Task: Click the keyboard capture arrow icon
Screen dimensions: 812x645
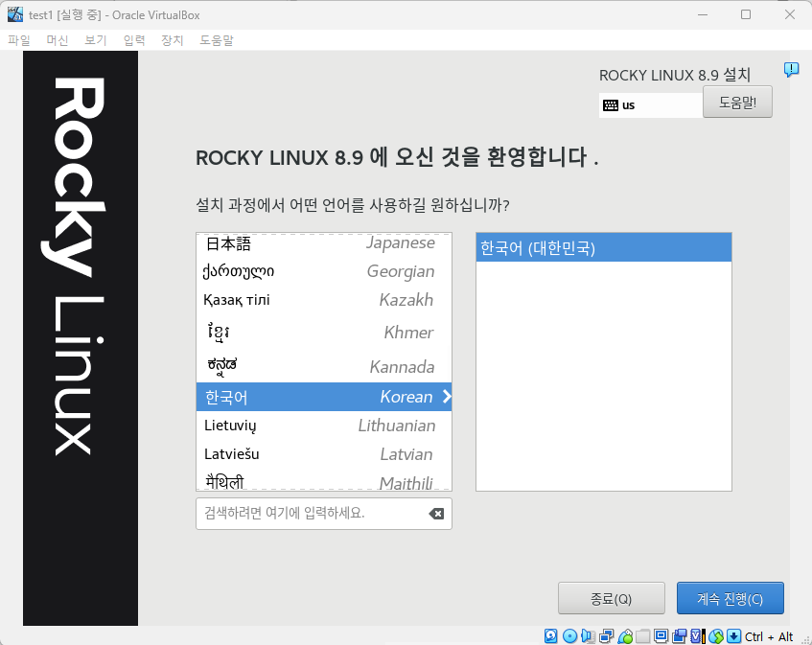Action: (x=733, y=636)
